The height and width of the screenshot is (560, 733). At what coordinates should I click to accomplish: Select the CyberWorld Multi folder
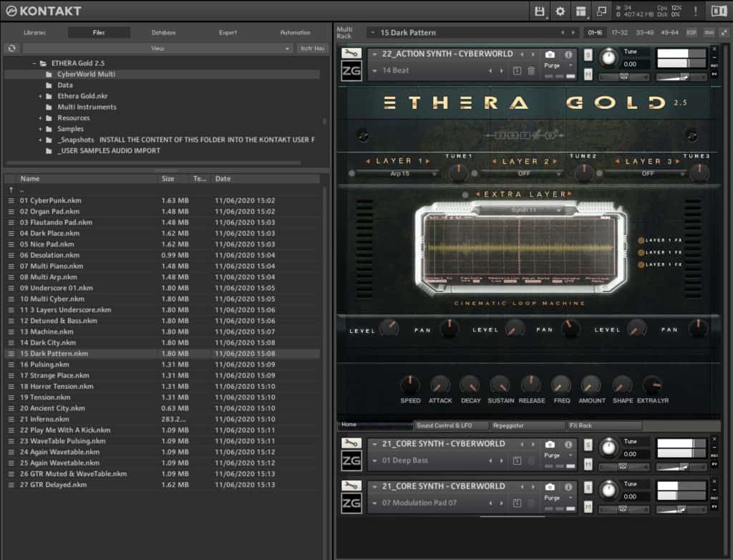click(162, 74)
